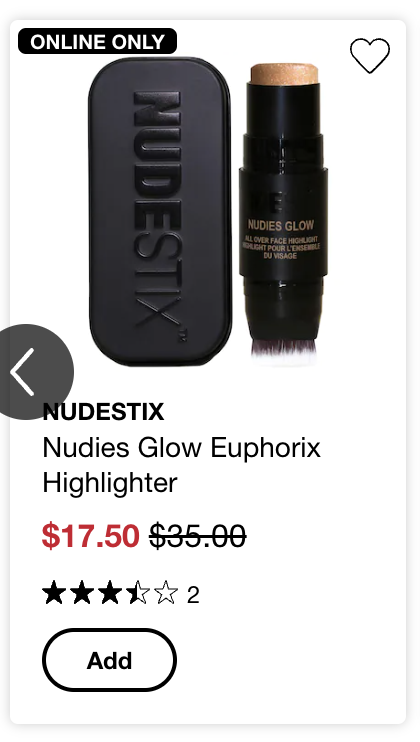Click the ONLINE ONLY badge
The image size is (420, 742).
(97, 42)
